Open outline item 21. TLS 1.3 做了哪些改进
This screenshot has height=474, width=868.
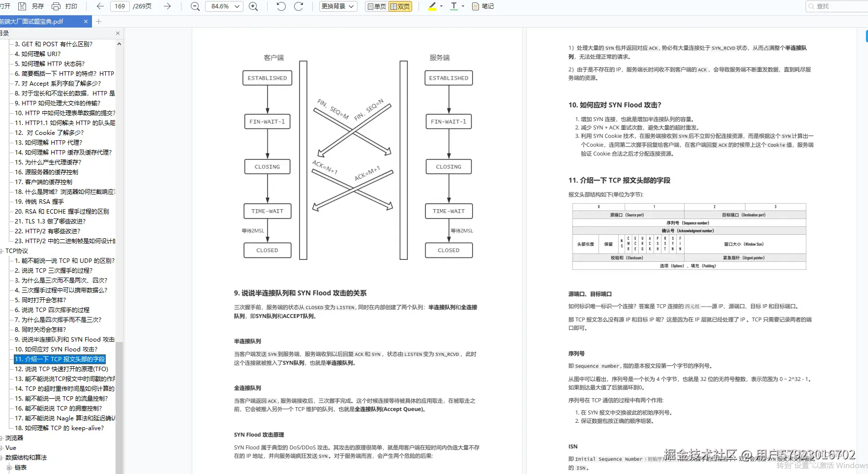[50, 221]
